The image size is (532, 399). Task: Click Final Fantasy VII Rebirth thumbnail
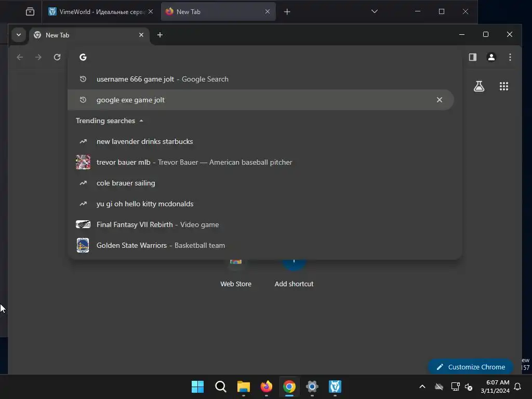click(x=83, y=224)
